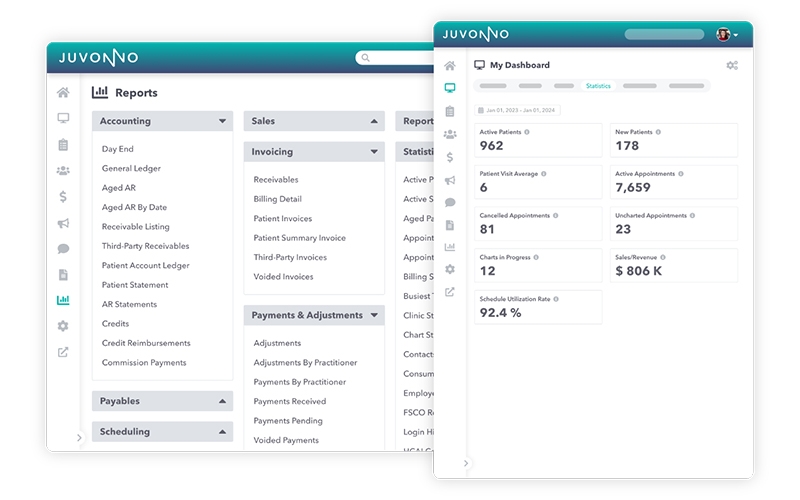Open Adjustments By Practitioner report

[305, 362]
